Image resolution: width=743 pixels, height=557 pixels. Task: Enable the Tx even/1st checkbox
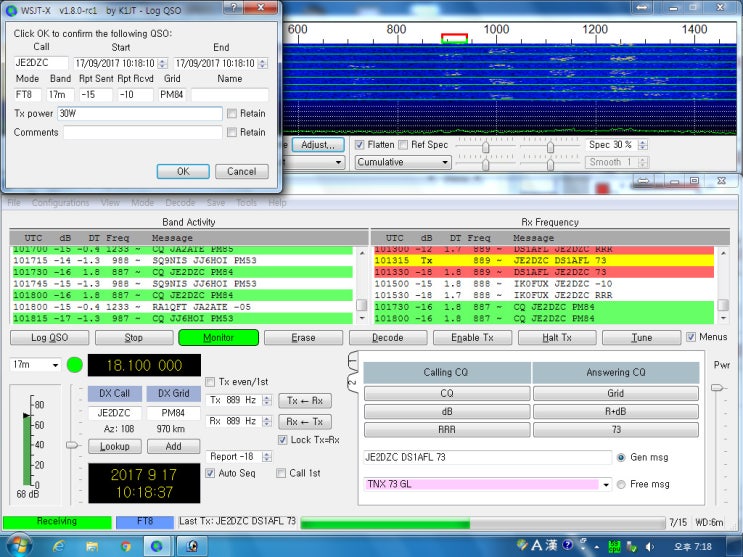(x=211, y=381)
